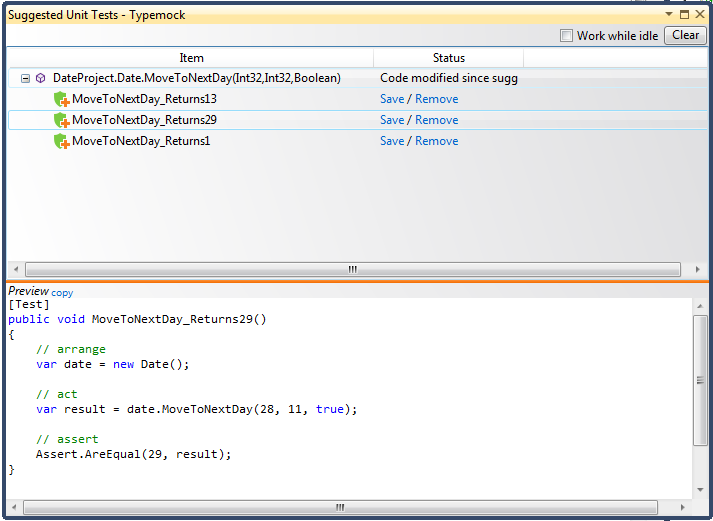Click the shield icon beside MoveToNextDay_Returns13
The image size is (713, 521).
61,99
